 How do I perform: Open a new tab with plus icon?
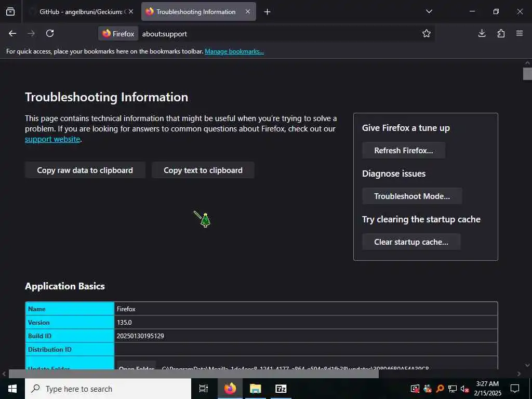tap(267, 12)
